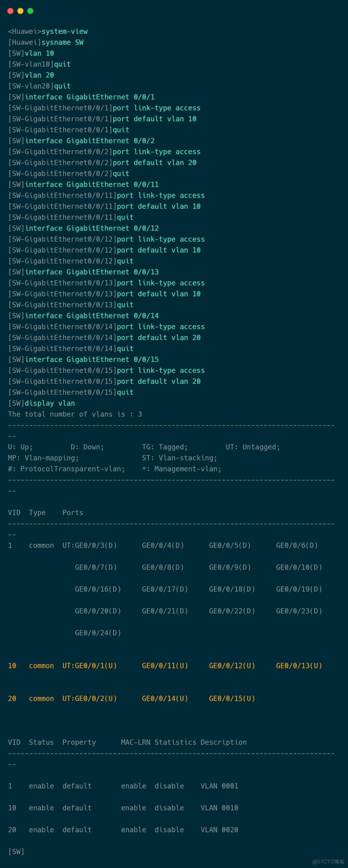The height and width of the screenshot is (868, 348).
Task: Select the GE0/0/15(U) port in VLAN 20
Action: click(x=232, y=699)
